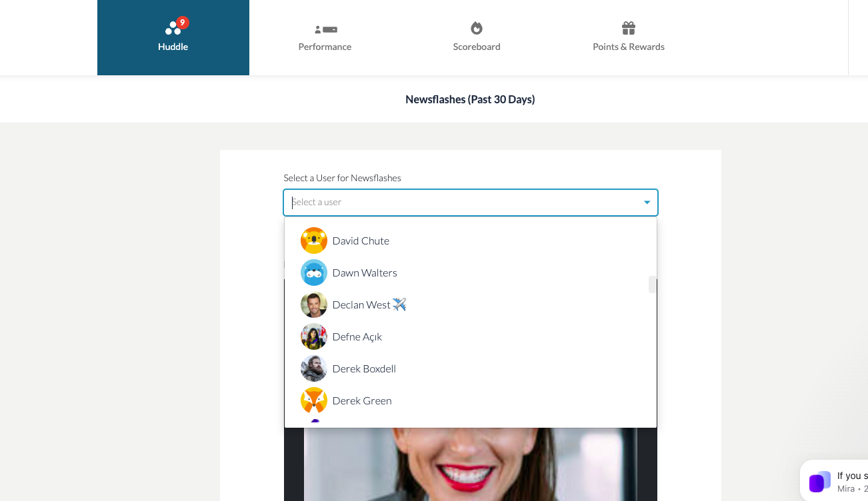
Task: Click the purple Mira chat icon
Action: [820, 482]
